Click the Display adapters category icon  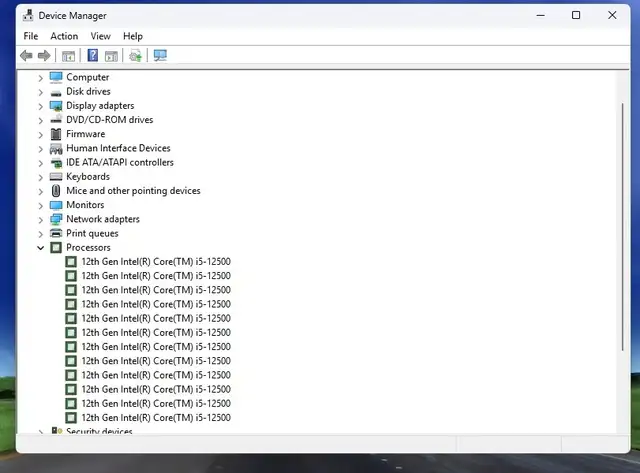pos(56,106)
